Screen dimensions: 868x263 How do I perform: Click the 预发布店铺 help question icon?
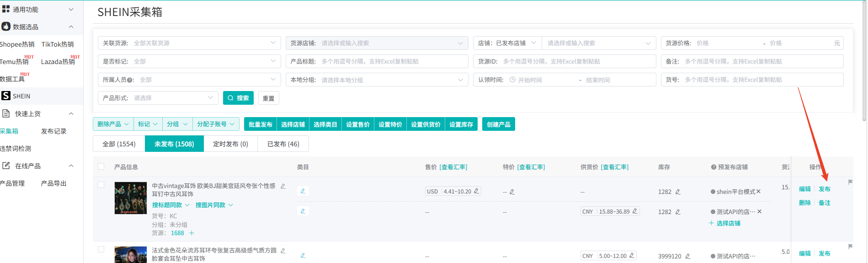[714, 167]
